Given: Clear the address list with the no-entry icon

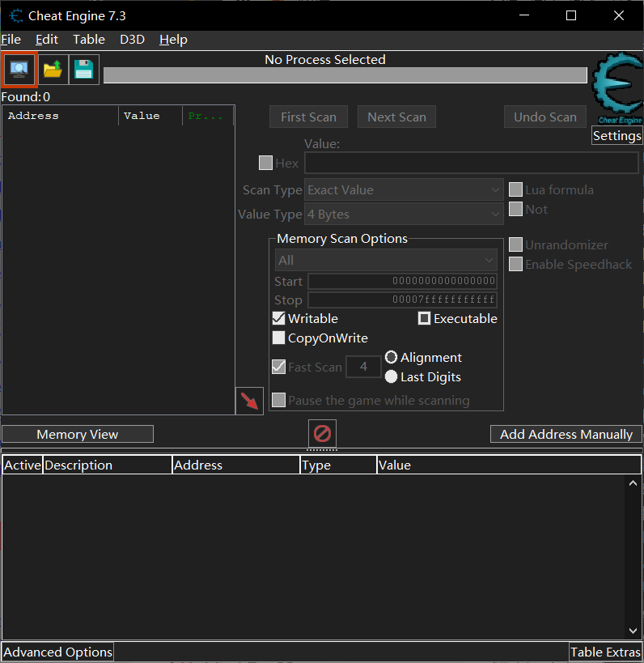Looking at the screenshot, I should (323, 433).
